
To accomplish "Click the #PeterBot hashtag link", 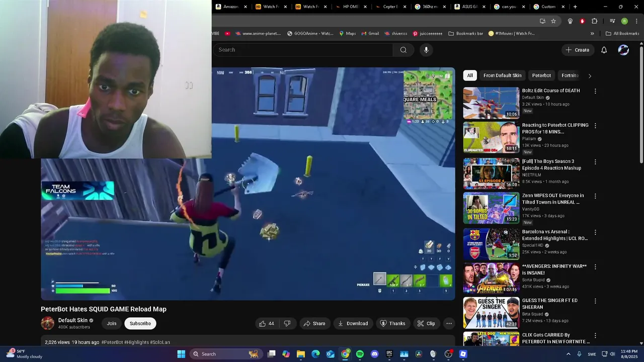I will pyautogui.click(x=112, y=342).
